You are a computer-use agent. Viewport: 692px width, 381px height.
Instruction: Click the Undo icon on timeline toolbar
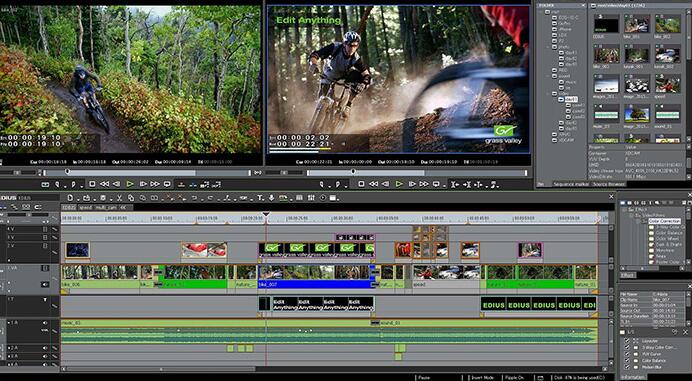click(194, 198)
